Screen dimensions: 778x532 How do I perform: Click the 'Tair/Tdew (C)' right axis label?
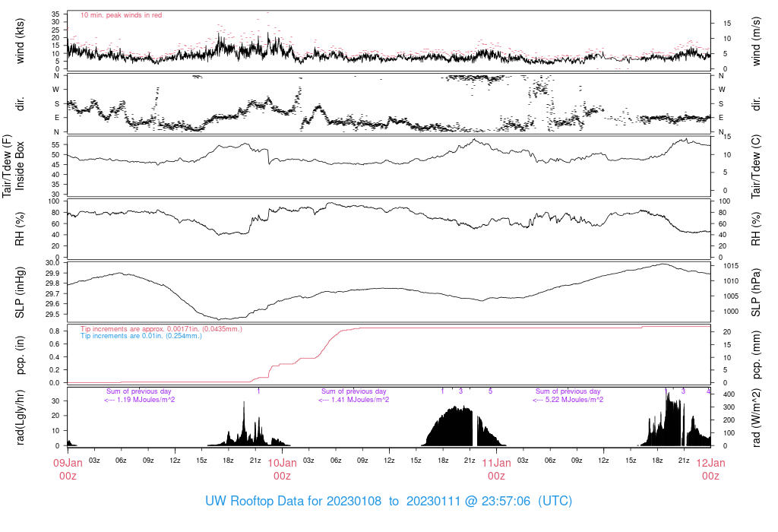pos(756,166)
